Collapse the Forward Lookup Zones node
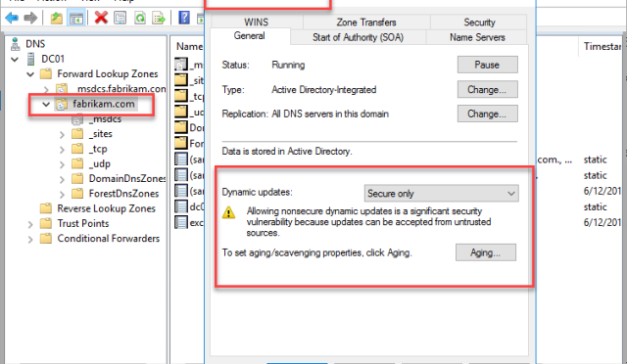627x364 pixels. coord(30,74)
